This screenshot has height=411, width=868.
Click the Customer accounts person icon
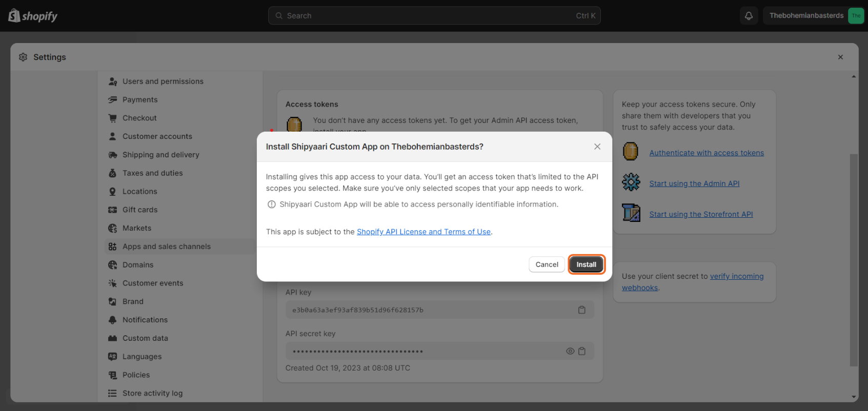coord(113,136)
